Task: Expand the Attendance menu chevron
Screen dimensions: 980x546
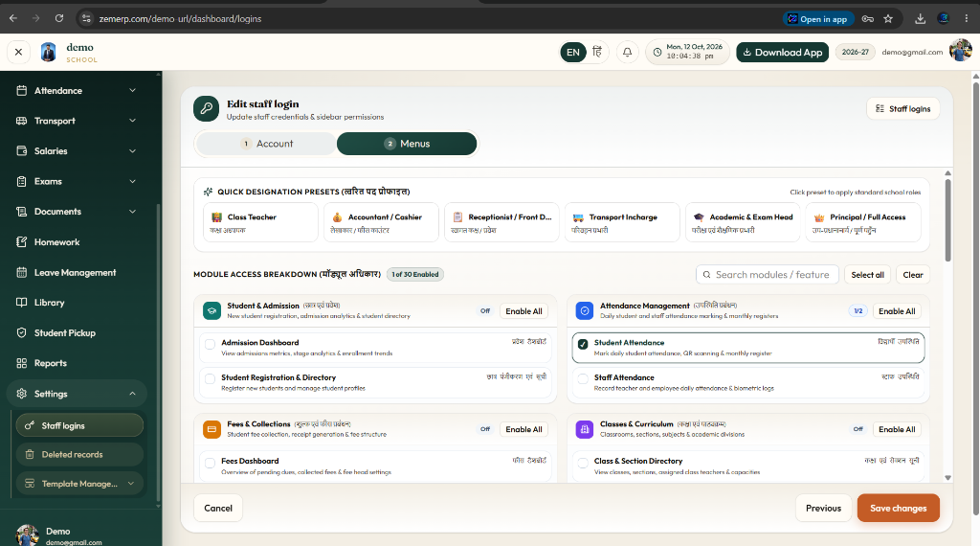Action: coord(132,91)
